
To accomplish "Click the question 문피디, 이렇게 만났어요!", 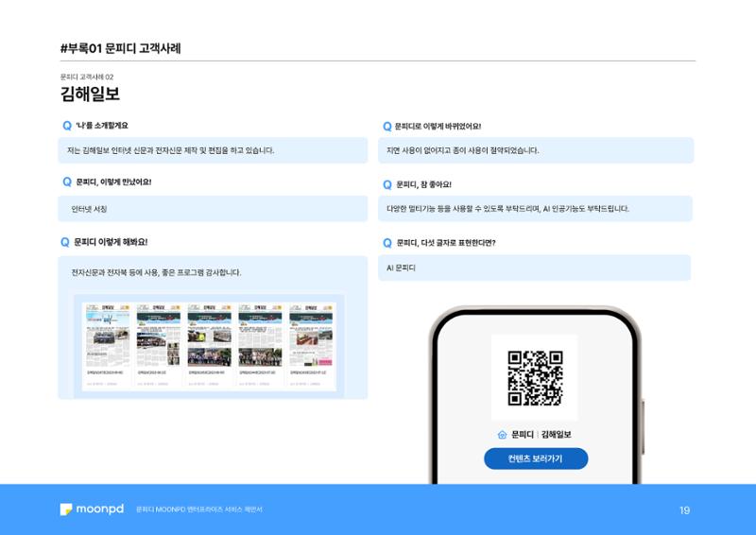I will (x=113, y=181).
